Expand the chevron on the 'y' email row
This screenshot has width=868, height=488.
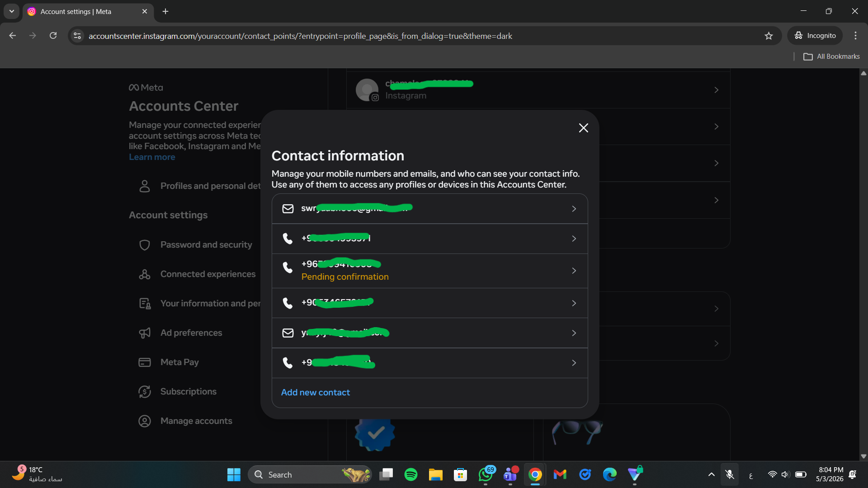click(x=574, y=333)
